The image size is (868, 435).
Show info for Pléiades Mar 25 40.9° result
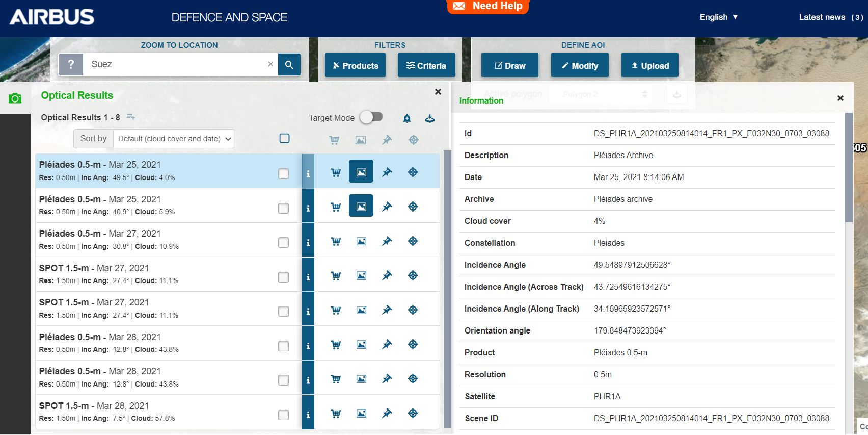tap(308, 206)
